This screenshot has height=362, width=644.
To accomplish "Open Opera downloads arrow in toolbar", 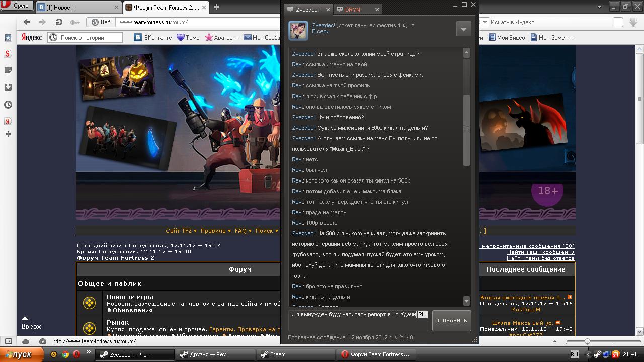I will (x=633, y=22).
